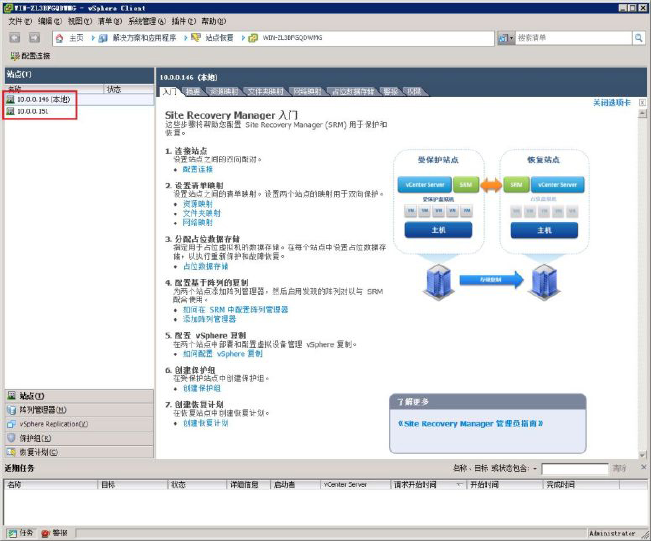Click the 配置连接 toolbar button

pyautogui.click(x=30, y=56)
